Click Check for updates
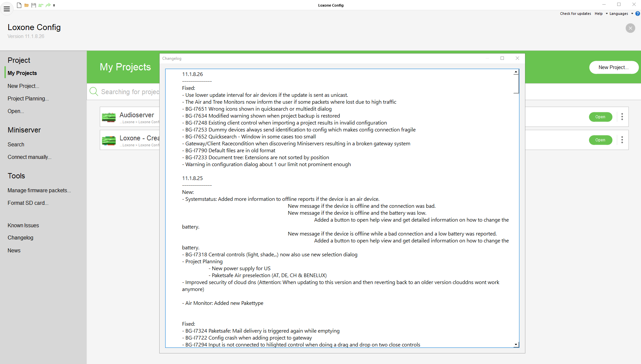Screen dimensions: 641x364 (x=575, y=14)
